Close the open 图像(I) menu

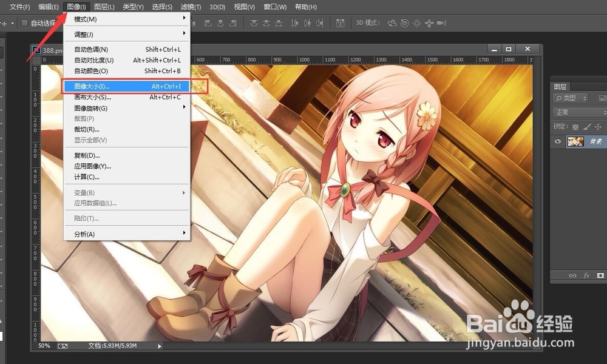[76, 7]
